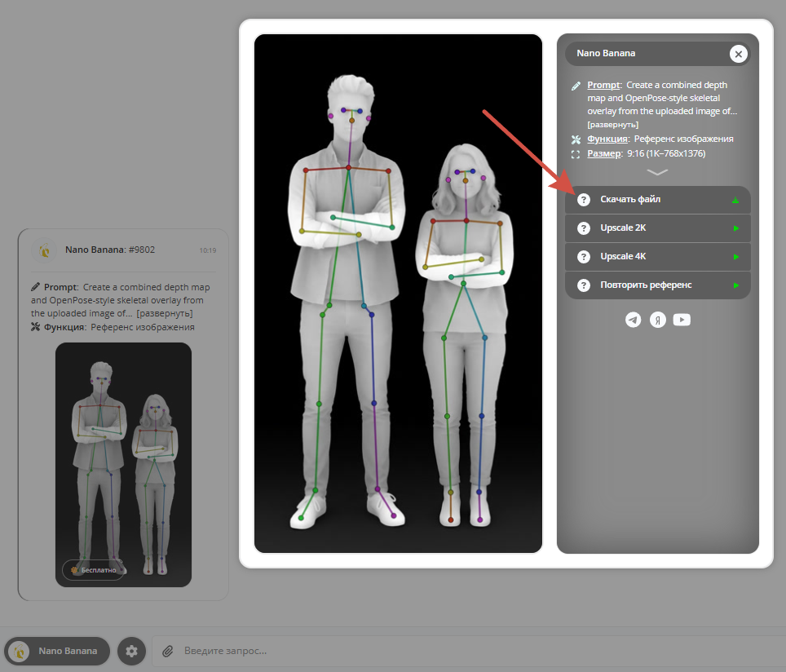Click the Yandex icon
The image size is (786, 672).
tap(658, 320)
